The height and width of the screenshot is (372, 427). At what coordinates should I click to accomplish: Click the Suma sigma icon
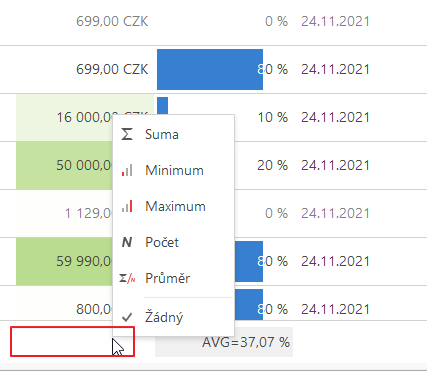point(127,134)
